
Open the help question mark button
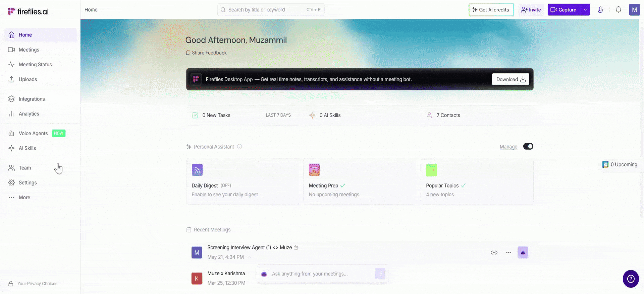pyautogui.click(x=631, y=279)
